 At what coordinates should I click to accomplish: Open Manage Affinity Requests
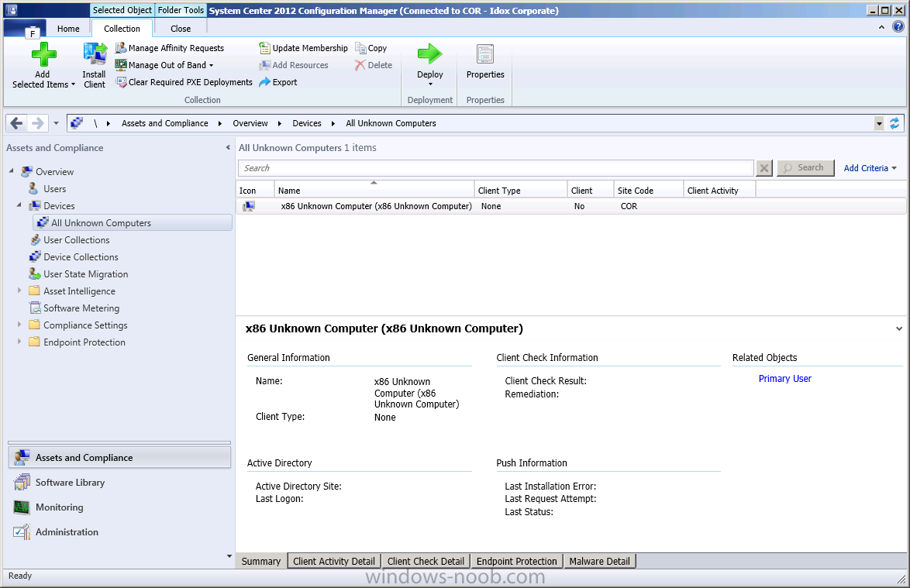[170, 48]
